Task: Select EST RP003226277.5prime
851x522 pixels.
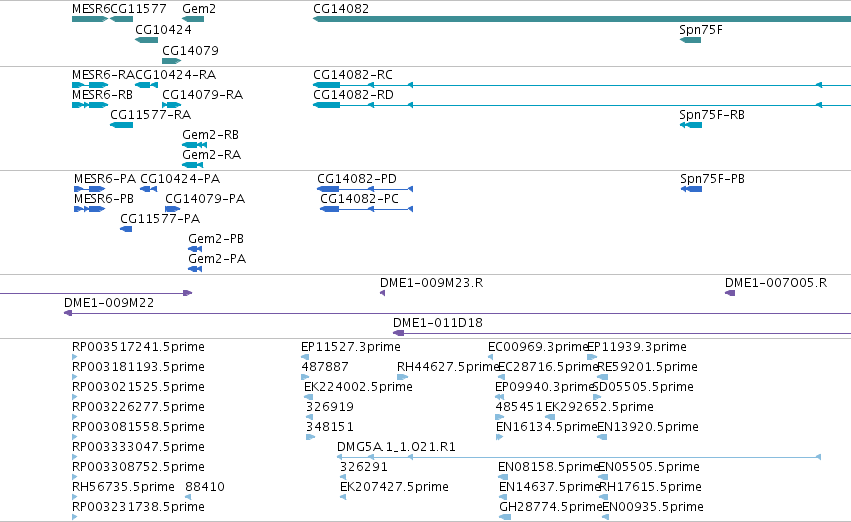Action: click(x=138, y=407)
